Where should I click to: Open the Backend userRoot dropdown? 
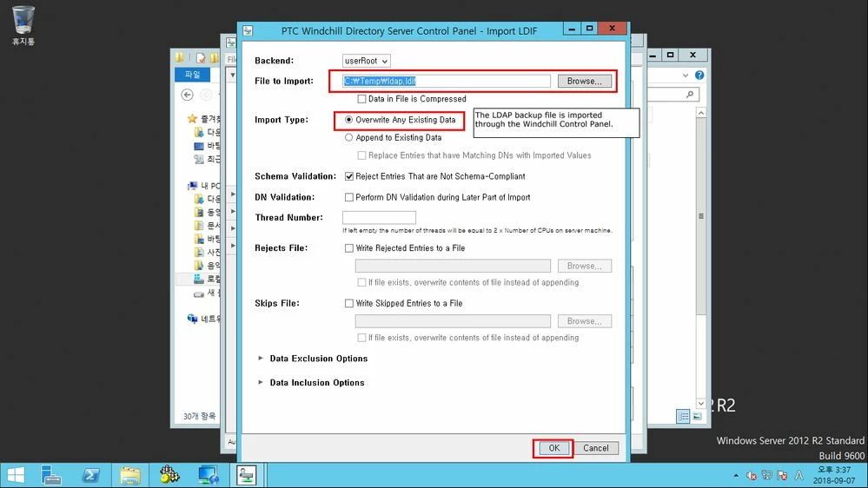point(366,61)
